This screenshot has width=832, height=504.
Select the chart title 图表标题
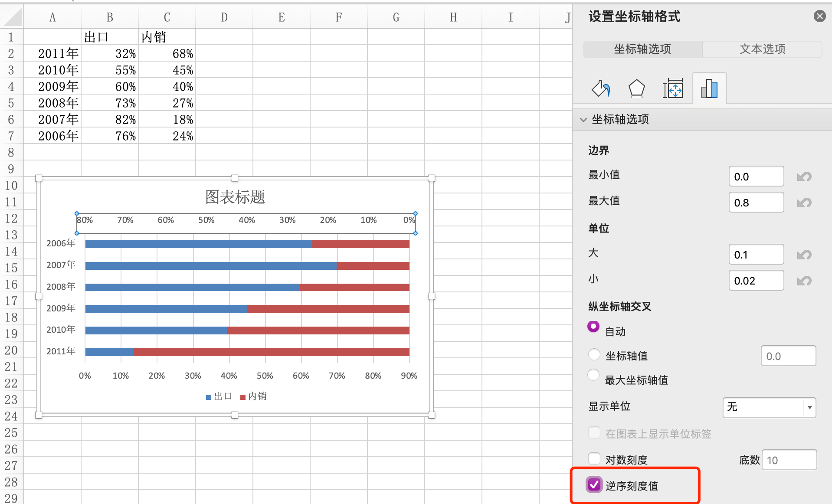235,197
